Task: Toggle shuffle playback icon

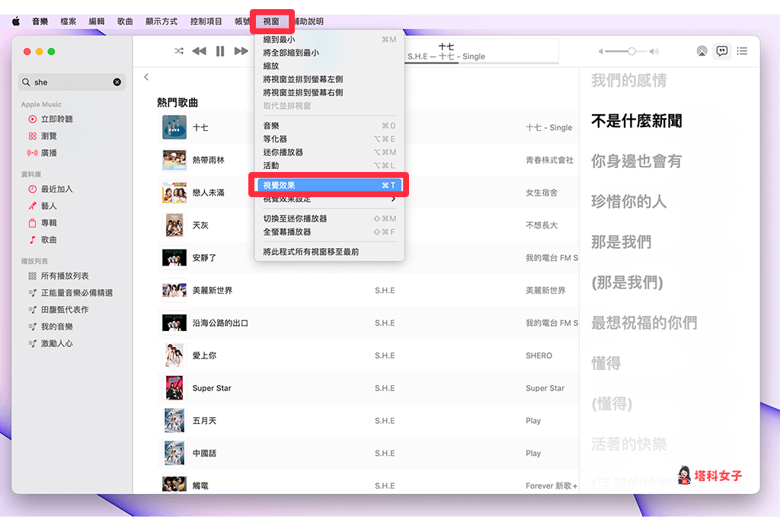Action: point(179,51)
